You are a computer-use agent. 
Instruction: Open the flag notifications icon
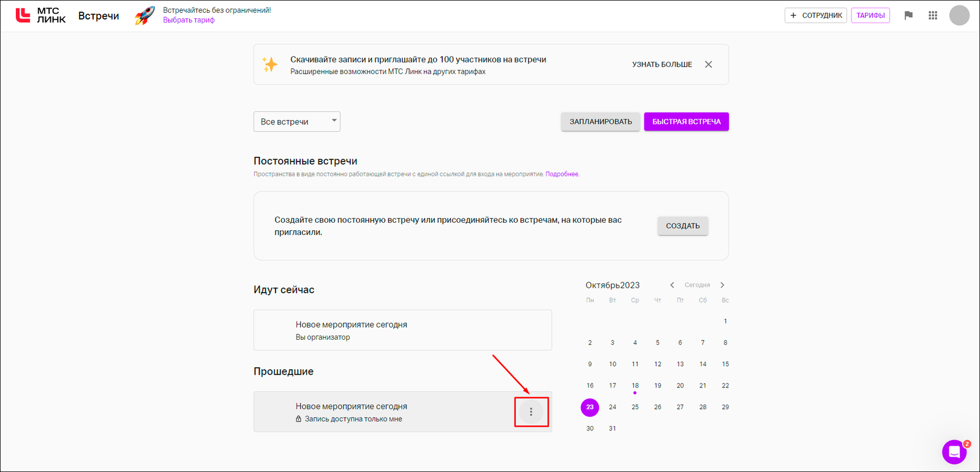tap(908, 15)
